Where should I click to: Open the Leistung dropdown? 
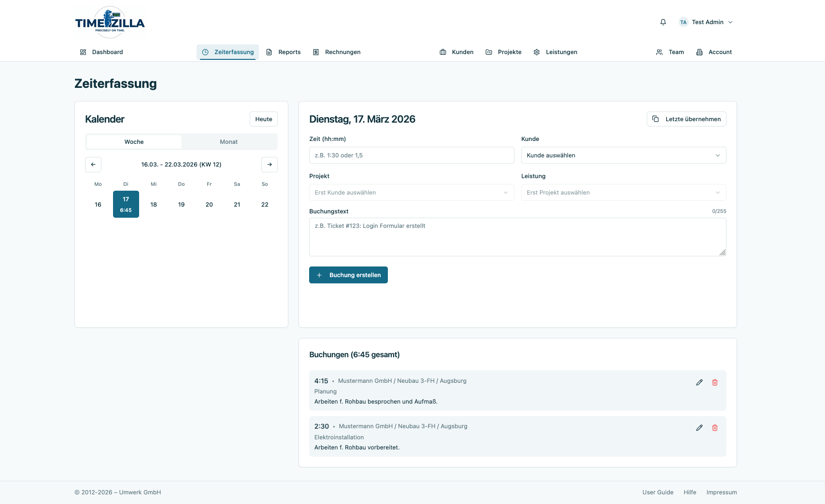coord(624,193)
